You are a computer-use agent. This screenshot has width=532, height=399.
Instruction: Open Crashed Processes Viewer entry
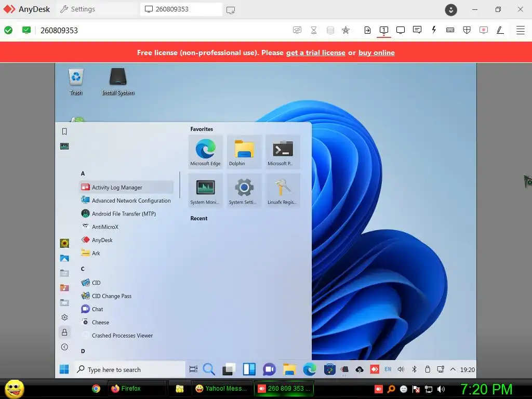point(126,336)
